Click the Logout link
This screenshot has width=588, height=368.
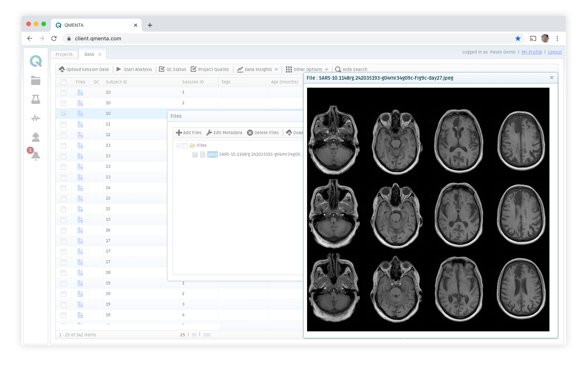tap(555, 52)
